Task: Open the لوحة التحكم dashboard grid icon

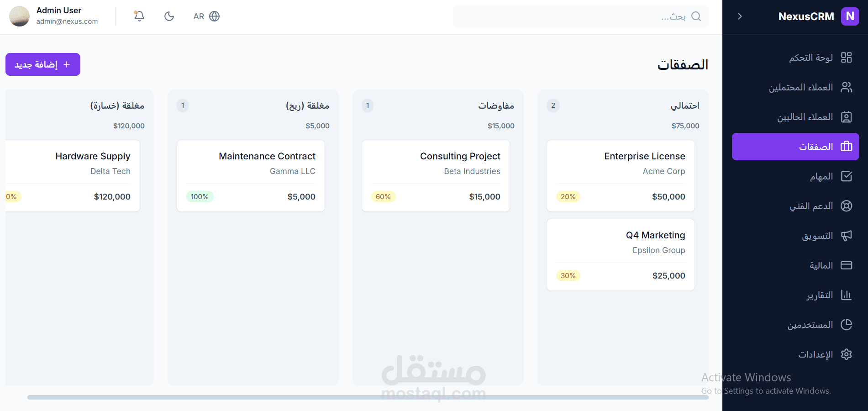Action: (846, 58)
